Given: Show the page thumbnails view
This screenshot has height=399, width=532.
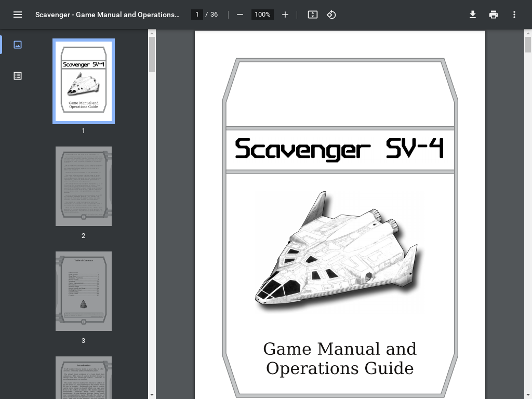Looking at the screenshot, I should pyautogui.click(x=18, y=45).
